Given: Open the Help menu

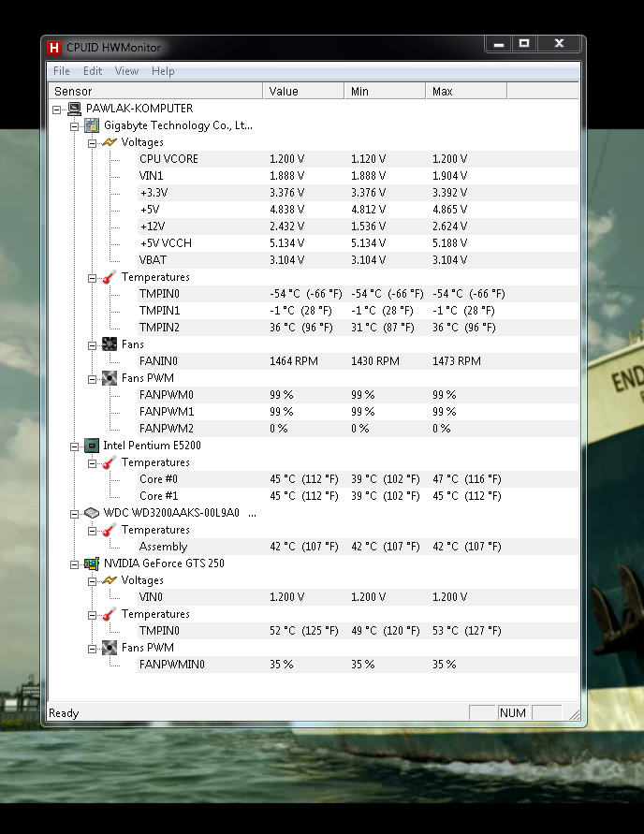Looking at the screenshot, I should (163, 71).
